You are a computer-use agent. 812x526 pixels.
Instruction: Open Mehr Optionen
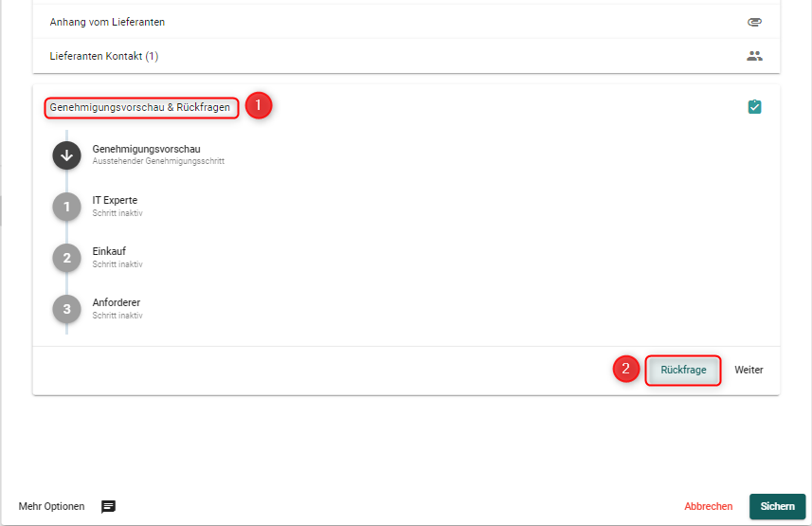point(51,506)
